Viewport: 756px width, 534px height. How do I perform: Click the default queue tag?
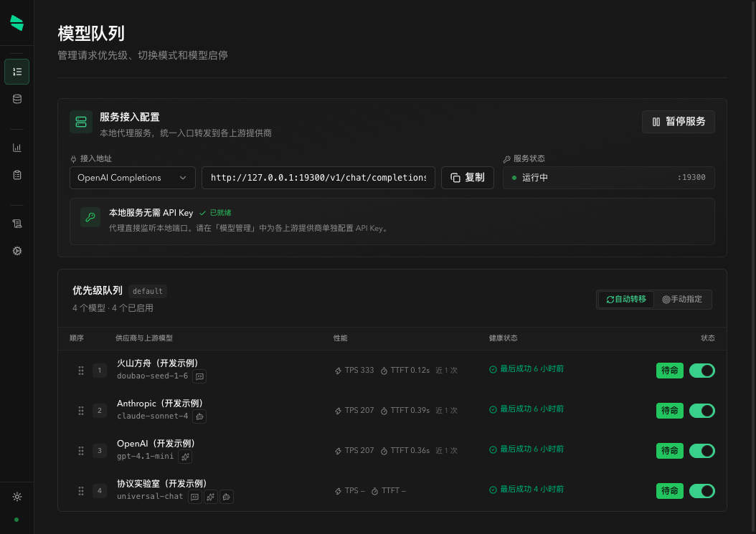(x=148, y=291)
